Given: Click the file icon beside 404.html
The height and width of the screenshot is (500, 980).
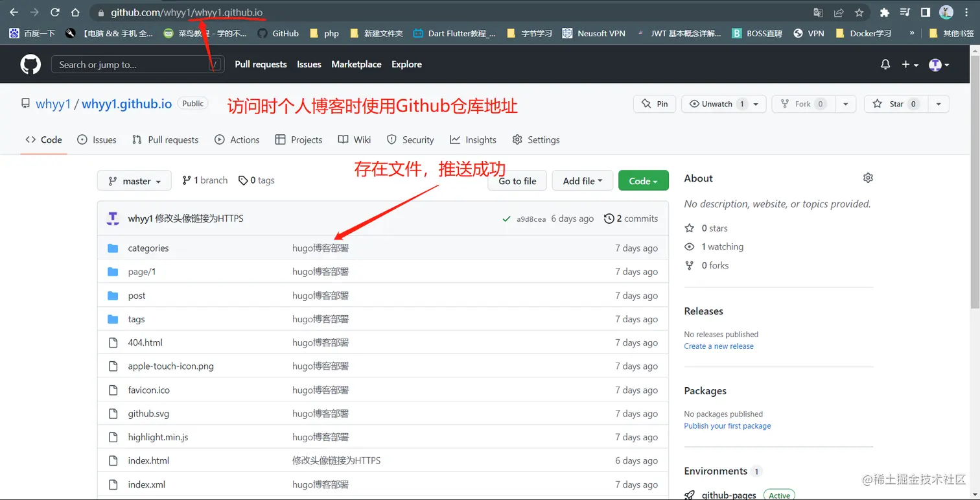Looking at the screenshot, I should (113, 342).
